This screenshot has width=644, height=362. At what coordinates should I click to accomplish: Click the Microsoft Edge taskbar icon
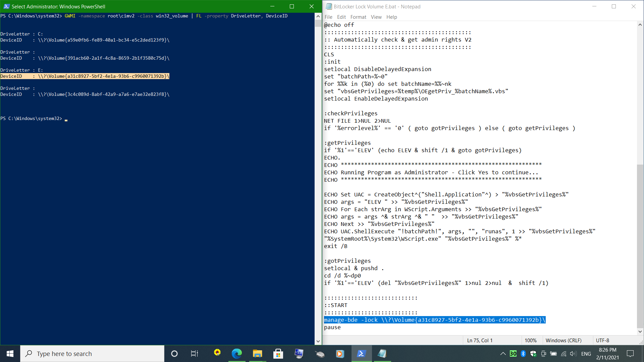[x=236, y=354]
